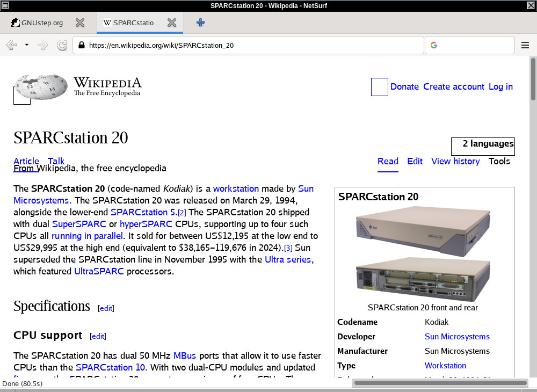
Task: Open the Wikipedia Talk tab
Action: click(56, 161)
